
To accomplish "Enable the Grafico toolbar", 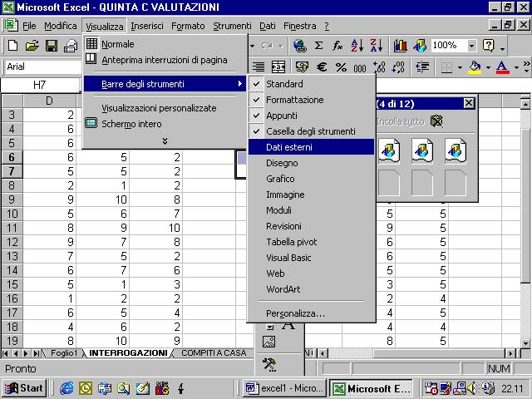I will coord(311,179).
